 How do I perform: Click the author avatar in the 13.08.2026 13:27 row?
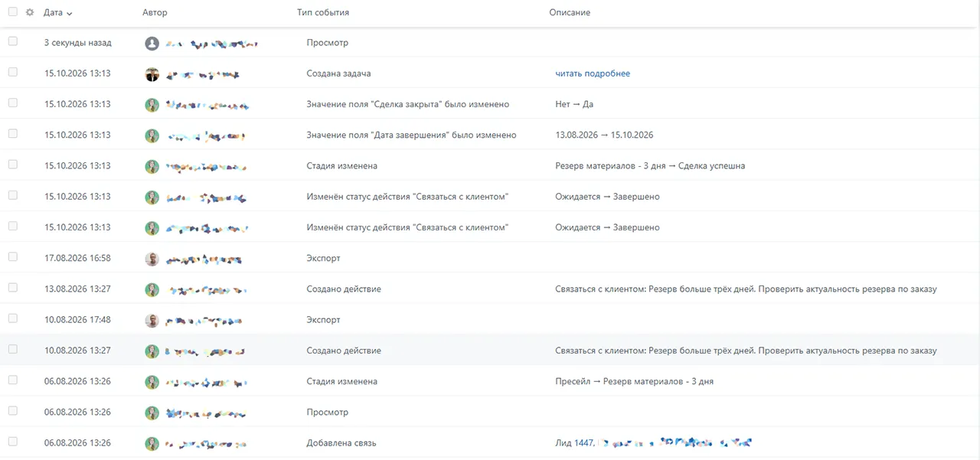click(x=152, y=289)
